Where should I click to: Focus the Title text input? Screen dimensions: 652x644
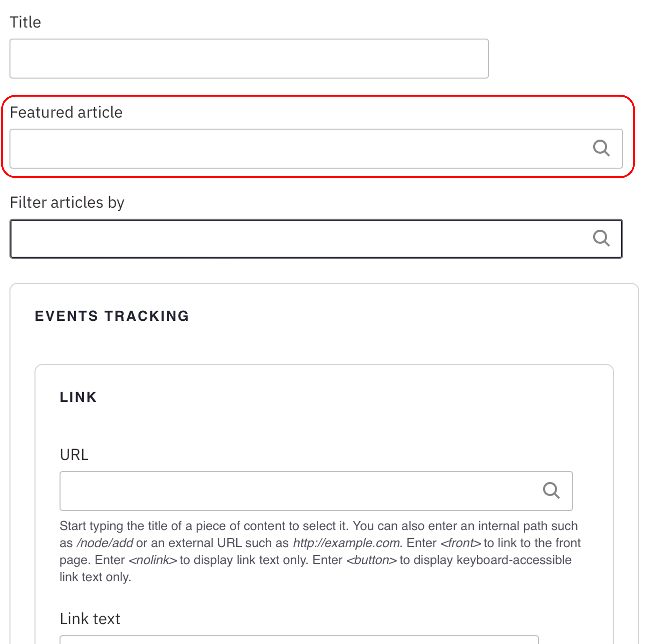tap(249, 59)
